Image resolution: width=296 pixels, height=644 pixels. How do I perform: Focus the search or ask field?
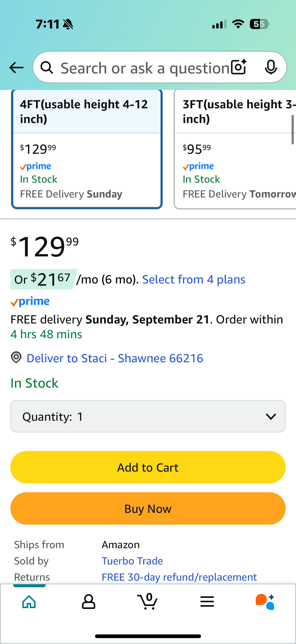pos(145,68)
